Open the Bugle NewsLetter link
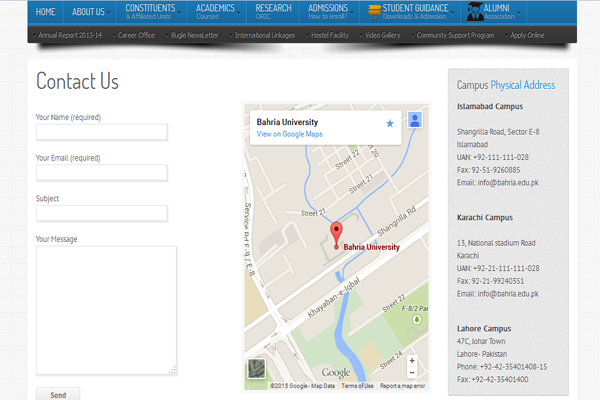This screenshot has width=600, height=400. pyautogui.click(x=194, y=35)
